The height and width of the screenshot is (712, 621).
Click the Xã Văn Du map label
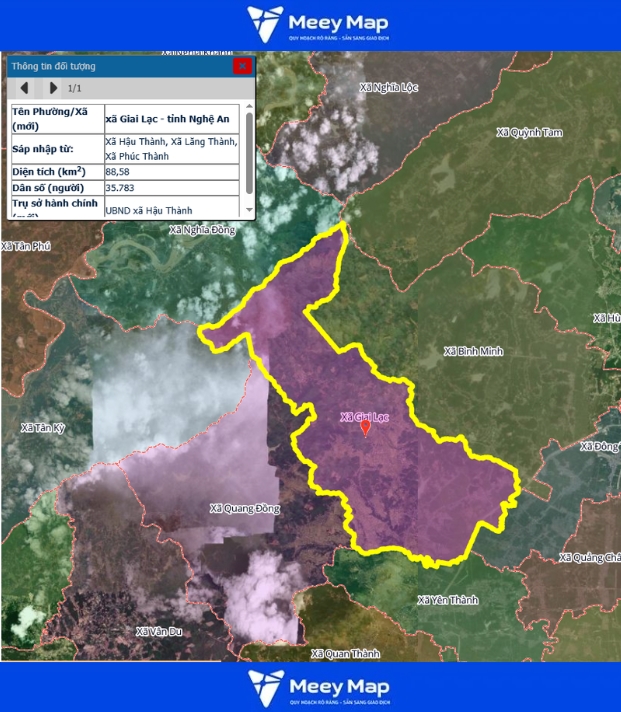(159, 632)
